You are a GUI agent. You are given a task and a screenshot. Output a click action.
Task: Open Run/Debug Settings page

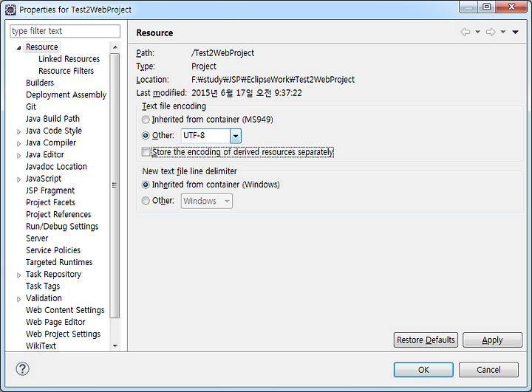(62, 226)
